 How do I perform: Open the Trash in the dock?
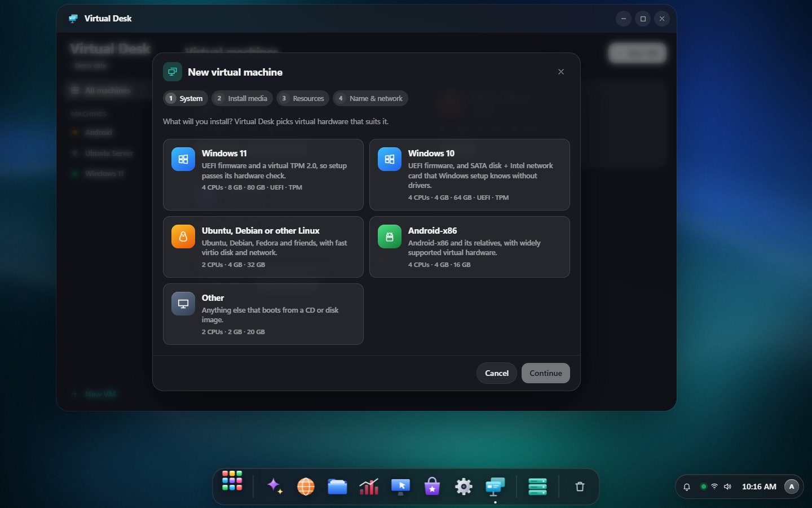[x=580, y=487]
